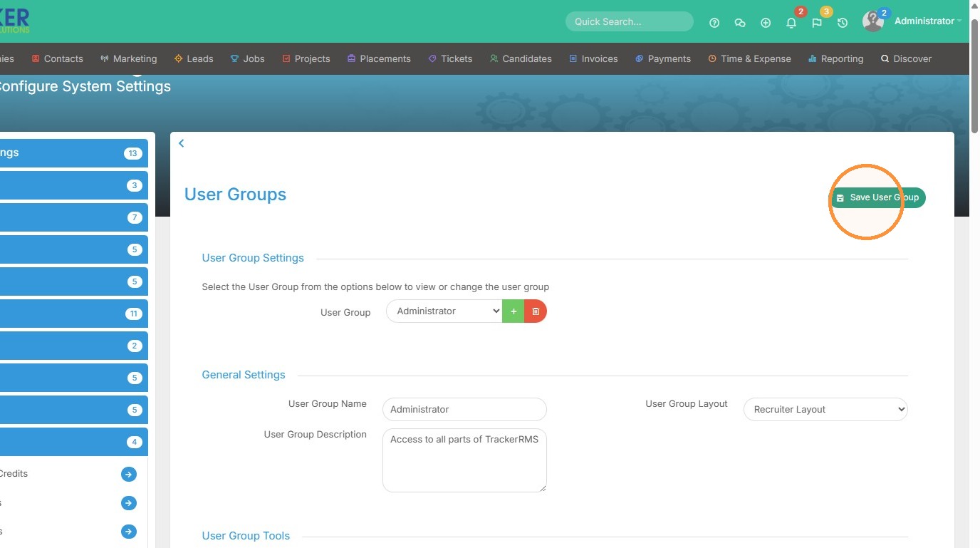
Task: Open the Reporting menu
Action: tap(835, 59)
